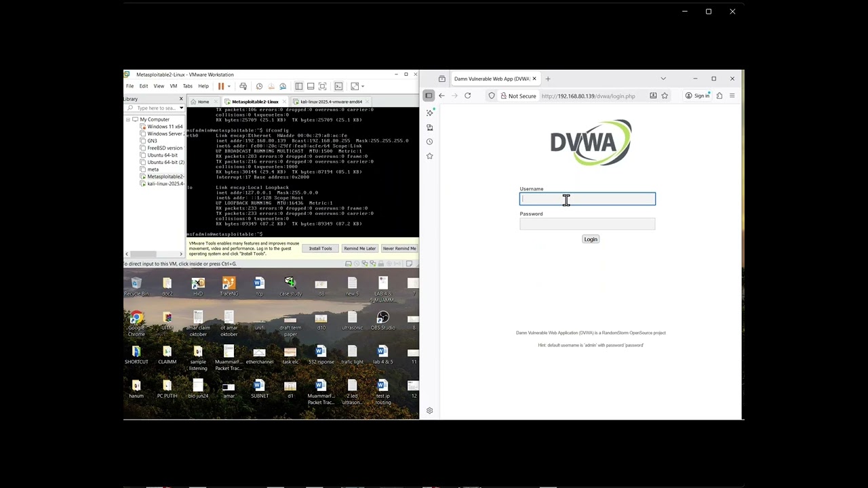868x488 pixels.
Task: Click the DVWA Password input field
Action: click(587, 224)
